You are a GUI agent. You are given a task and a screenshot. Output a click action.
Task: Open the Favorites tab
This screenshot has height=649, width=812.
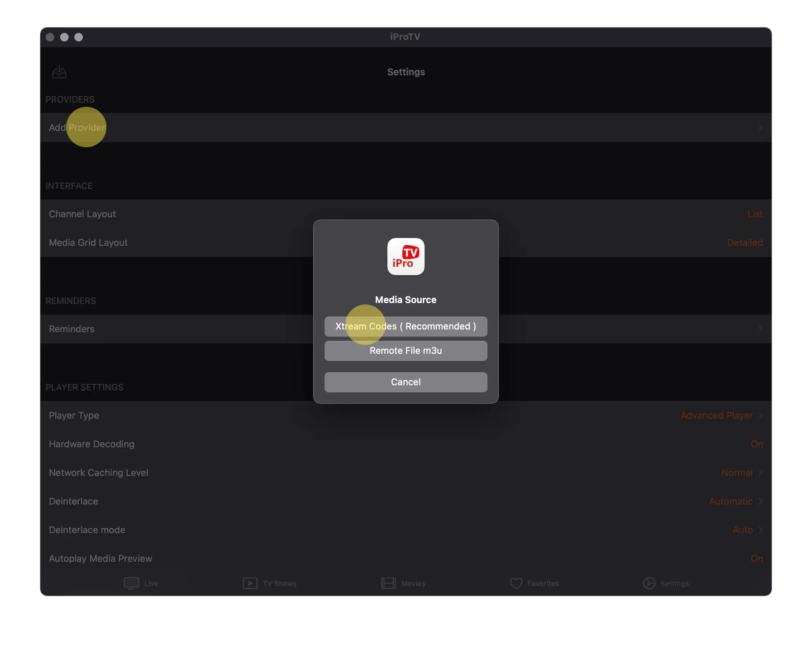tap(534, 583)
